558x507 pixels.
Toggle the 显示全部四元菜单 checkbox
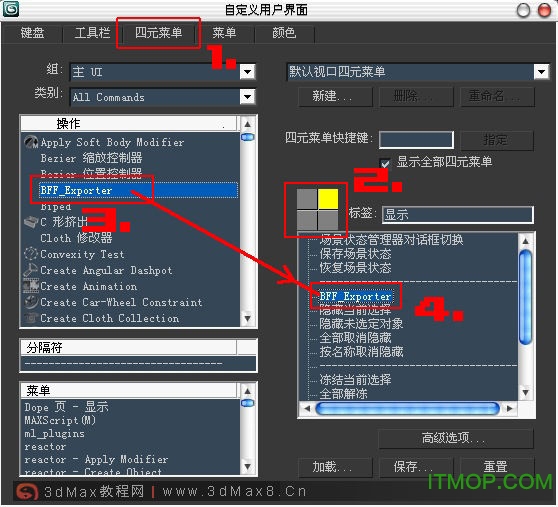385,163
